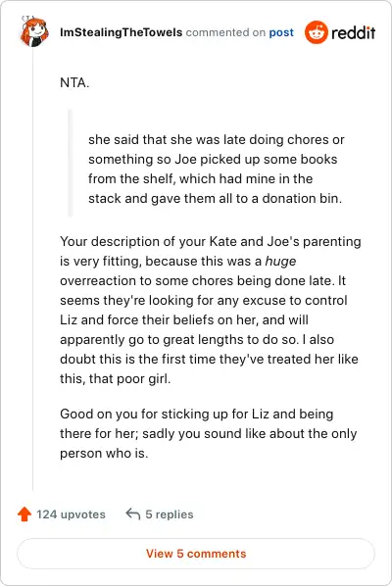Click the reddit wordmark text
Viewport: 392px width, 586px height.
(353, 33)
